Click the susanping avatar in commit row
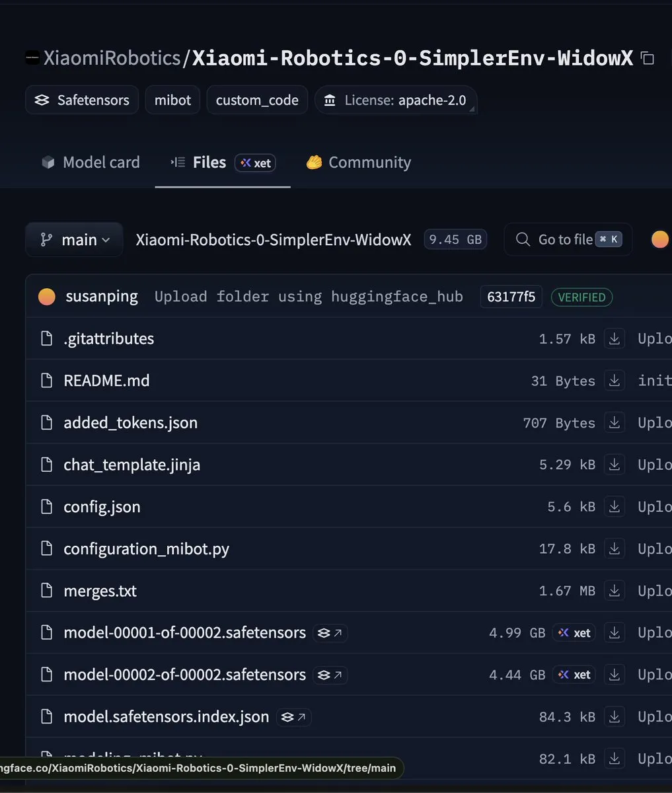The image size is (672, 793). 46,297
